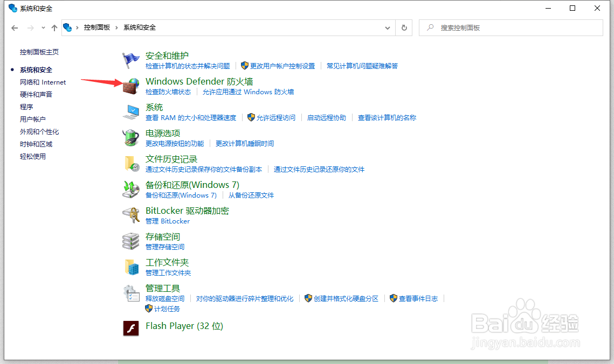Open 更改电源按钮的功能 link
This screenshot has height=364, width=614.
click(x=175, y=143)
